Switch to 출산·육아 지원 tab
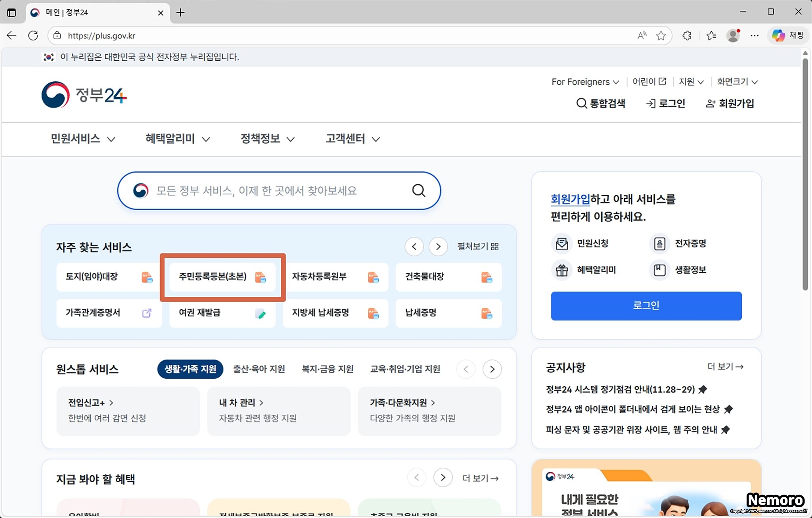Screen dimensions: 812x518 259,369
